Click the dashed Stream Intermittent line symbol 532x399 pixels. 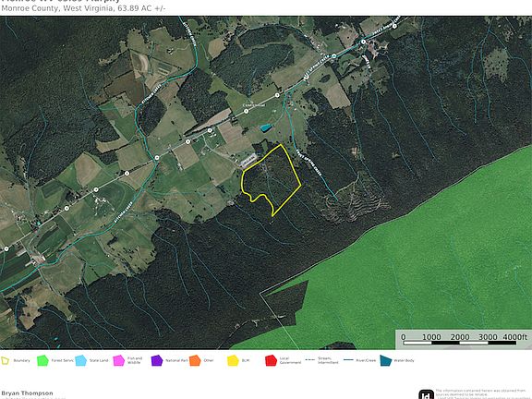[310, 360]
